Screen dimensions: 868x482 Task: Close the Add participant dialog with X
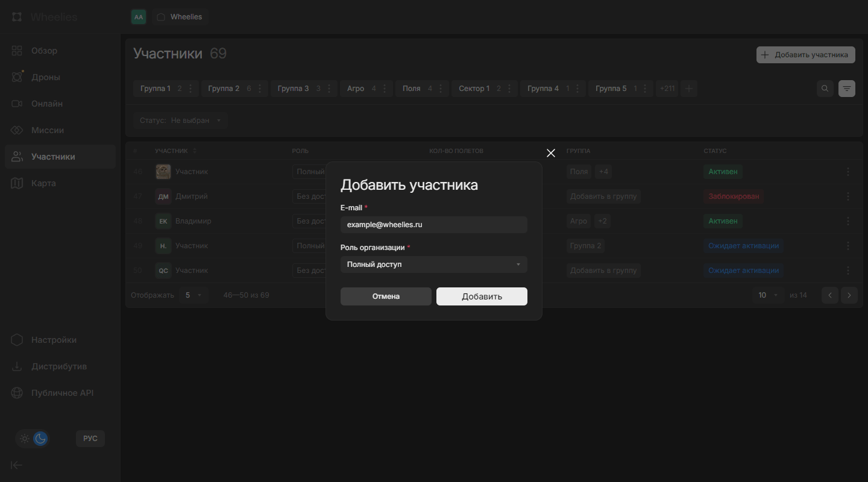pos(550,153)
